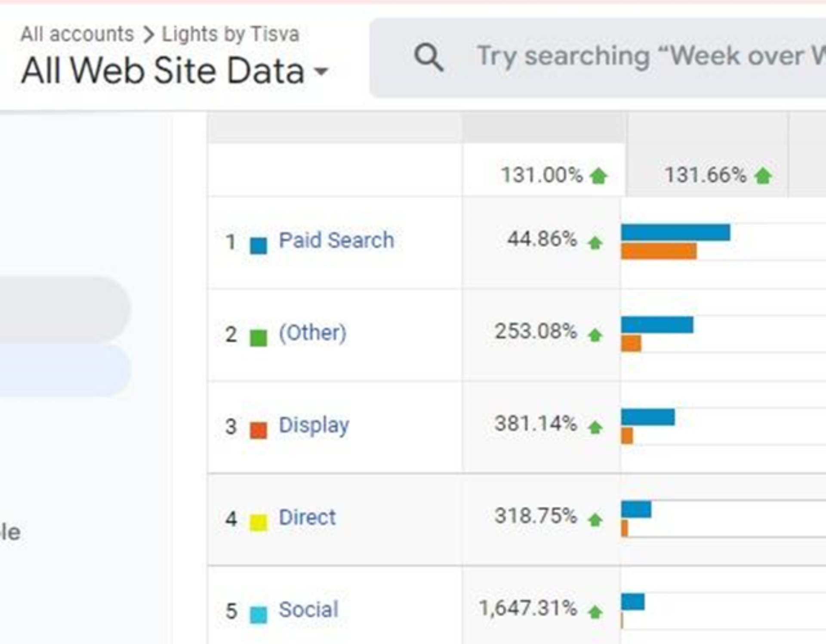
Task: Click the green arrow beside 131.66%
Action: click(763, 176)
